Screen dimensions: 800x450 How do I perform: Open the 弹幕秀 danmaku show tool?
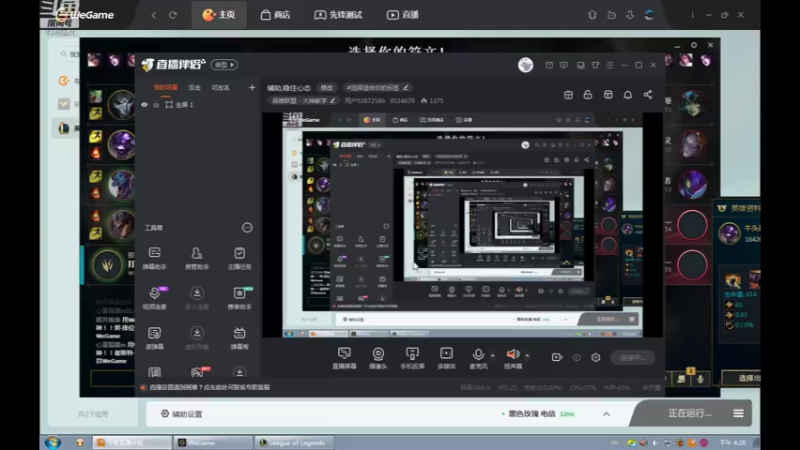[x=239, y=338]
